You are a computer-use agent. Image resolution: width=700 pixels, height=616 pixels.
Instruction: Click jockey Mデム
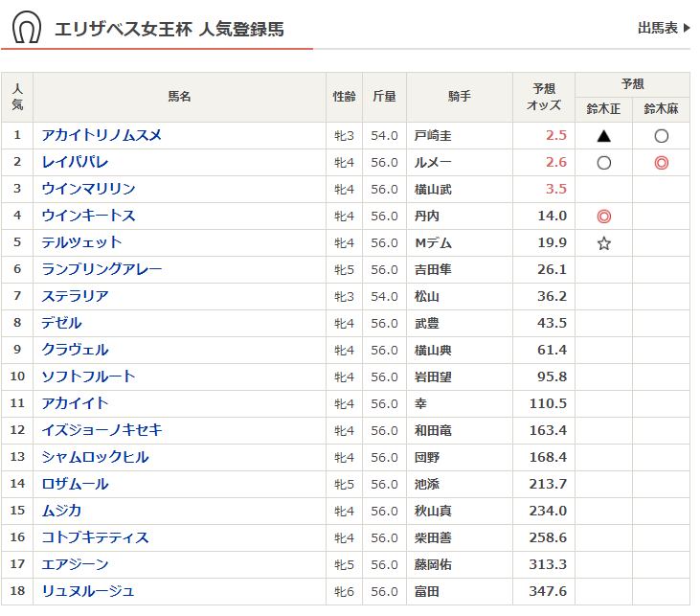coord(433,243)
